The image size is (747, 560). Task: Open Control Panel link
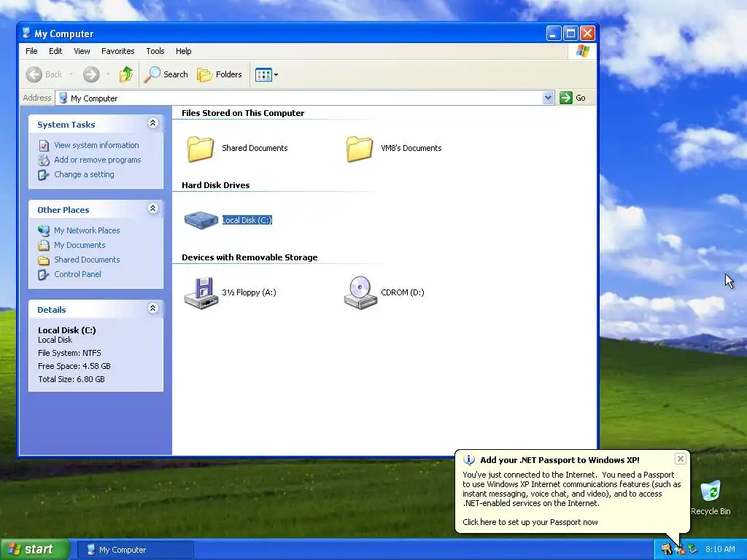click(x=77, y=274)
